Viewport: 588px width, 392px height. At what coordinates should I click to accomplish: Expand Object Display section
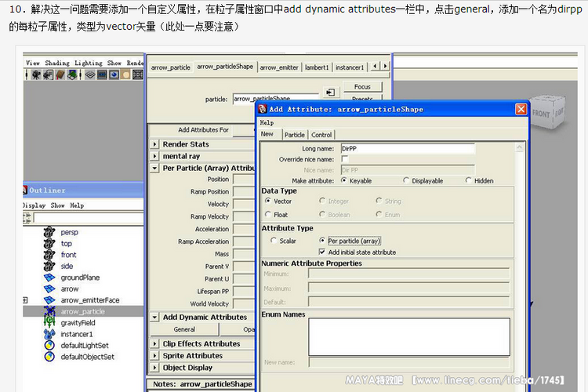coord(154,368)
